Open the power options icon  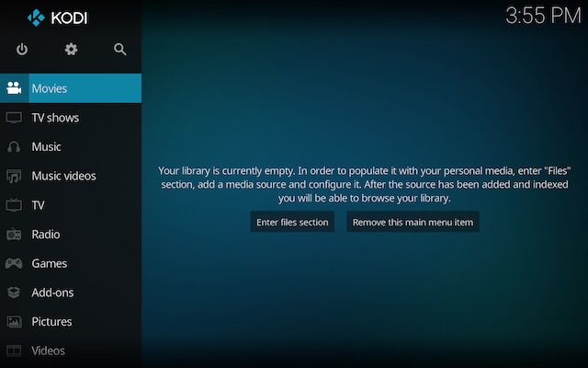(x=22, y=49)
